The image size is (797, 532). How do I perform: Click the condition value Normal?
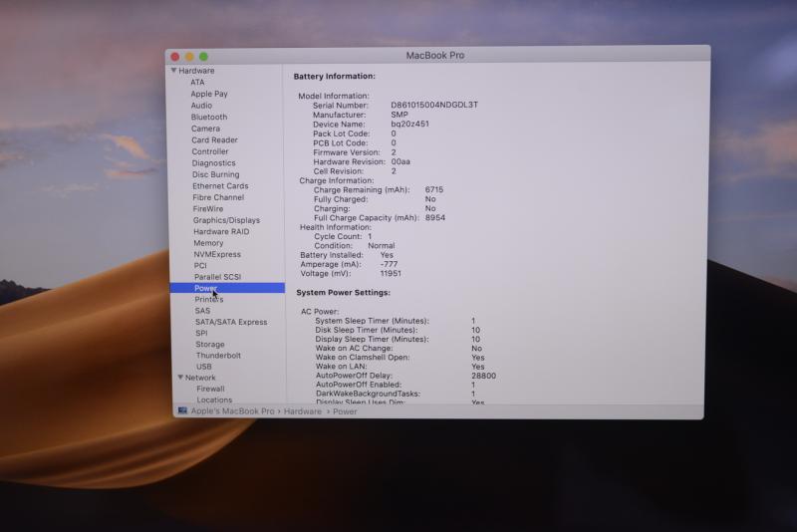382,245
